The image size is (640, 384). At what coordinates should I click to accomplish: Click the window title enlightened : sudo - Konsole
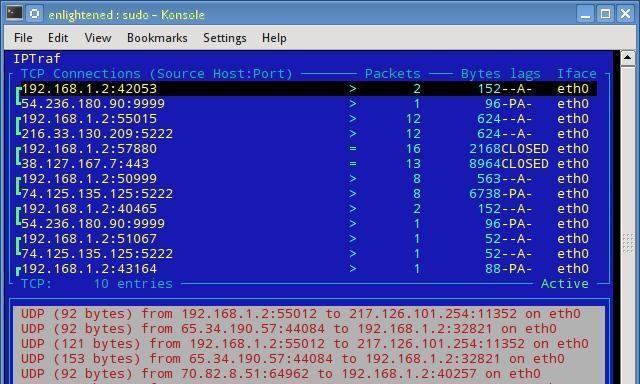click(x=126, y=15)
